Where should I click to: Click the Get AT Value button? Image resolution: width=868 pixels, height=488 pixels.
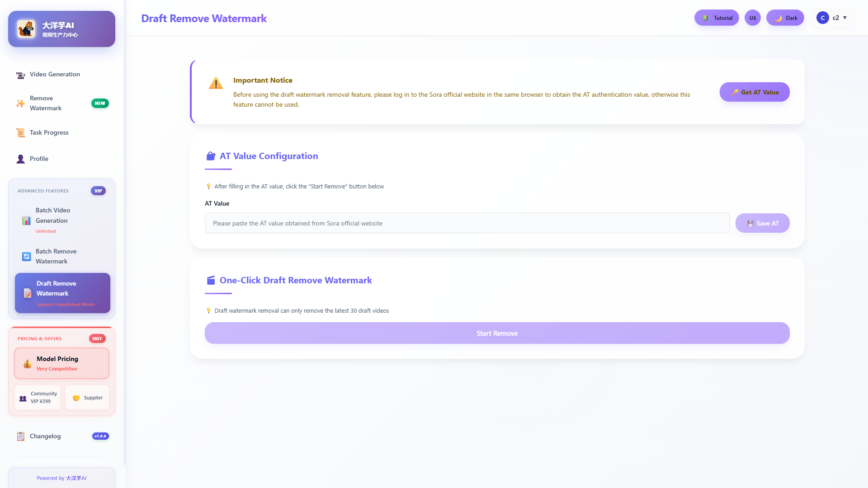tap(754, 92)
